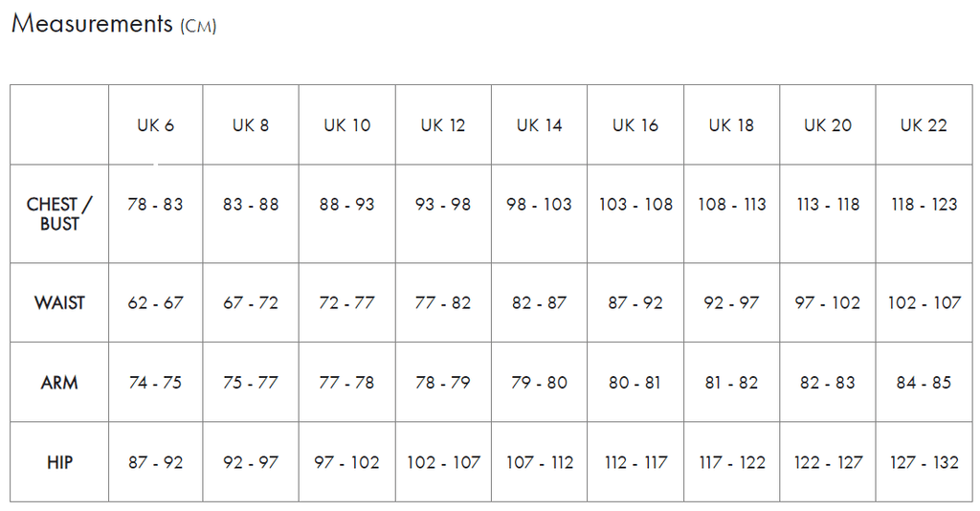Select the UK 22 column header

(x=924, y=125)
